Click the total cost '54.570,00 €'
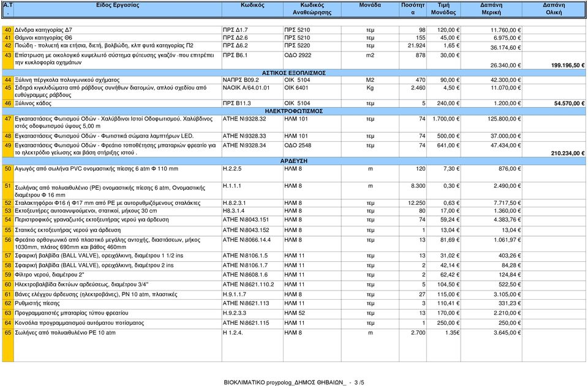 click(x=569, y=103)
